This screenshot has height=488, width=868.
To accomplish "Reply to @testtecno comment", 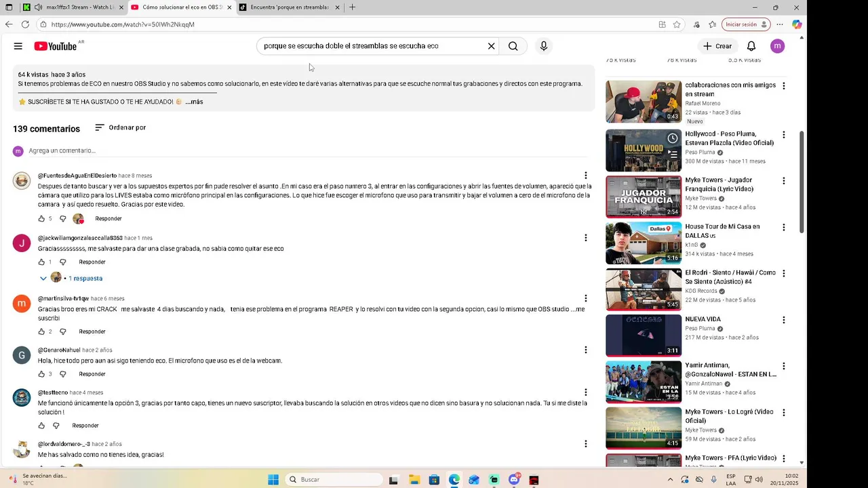I will [85, 426].
